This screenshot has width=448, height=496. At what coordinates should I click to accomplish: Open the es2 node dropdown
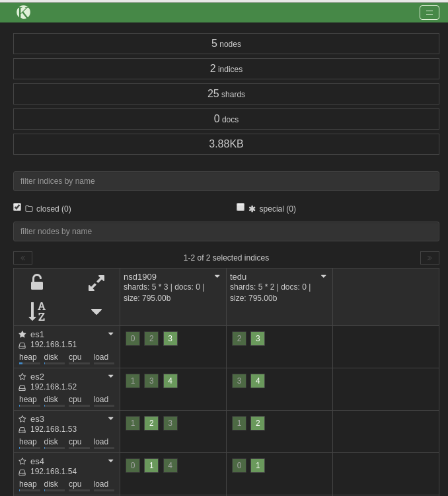(x=110, y=376)
